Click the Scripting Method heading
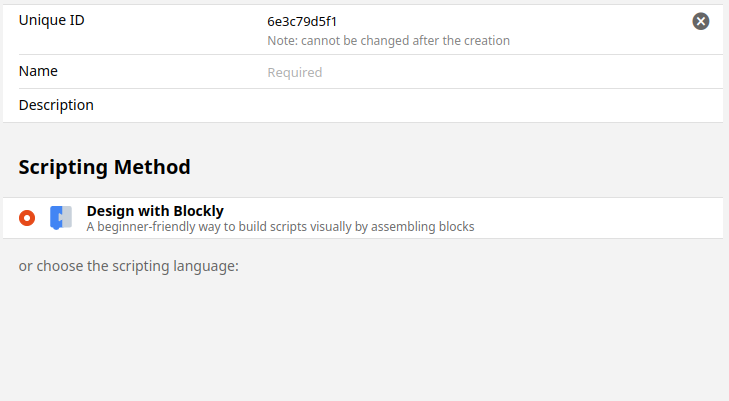The height and width of the screenshot is (401, 729). coord(104,167)
